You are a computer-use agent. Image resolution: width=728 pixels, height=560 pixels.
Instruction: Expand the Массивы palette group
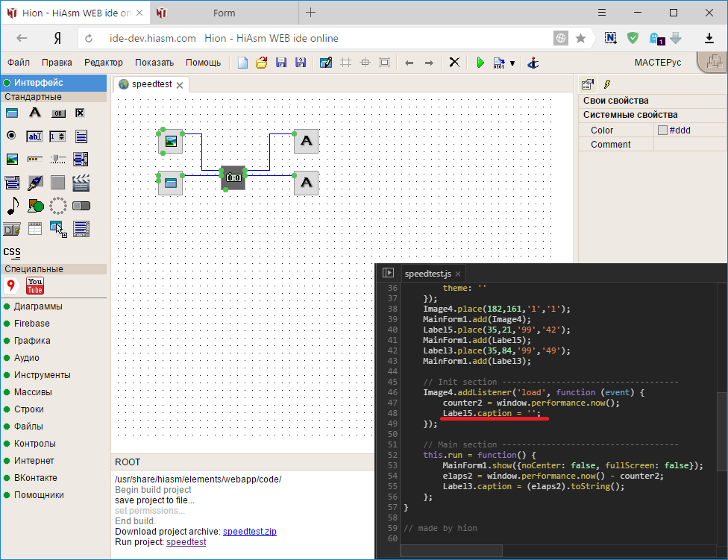(33, 392)
